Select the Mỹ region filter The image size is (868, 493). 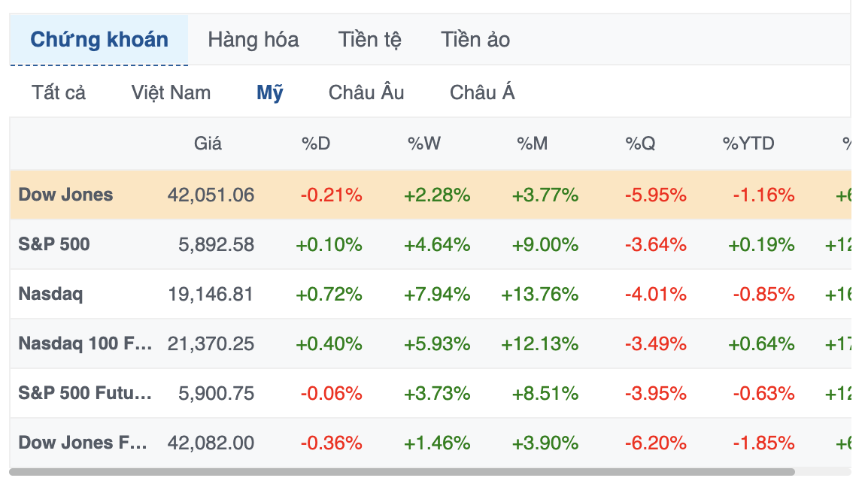pyautogui.click(x=270, y=93)
